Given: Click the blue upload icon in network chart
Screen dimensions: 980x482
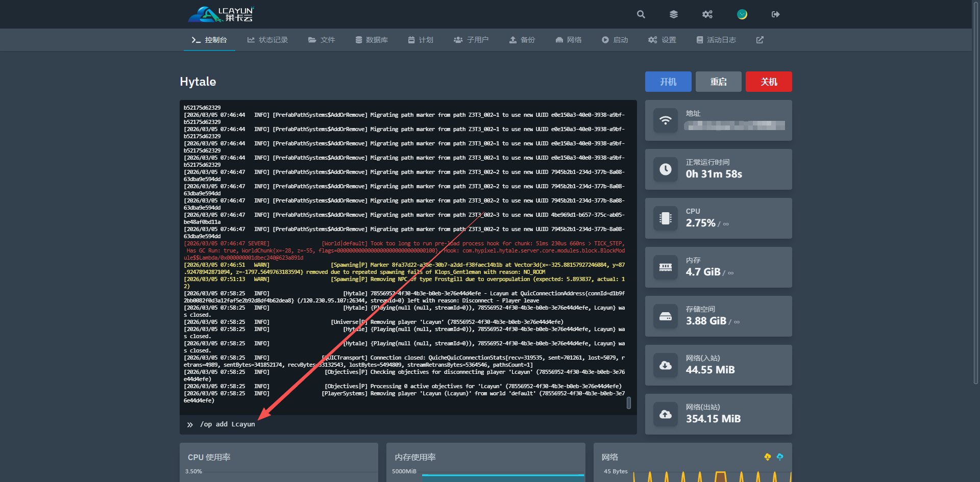Looking at the screenshot, I should click(x=779, y=457).
